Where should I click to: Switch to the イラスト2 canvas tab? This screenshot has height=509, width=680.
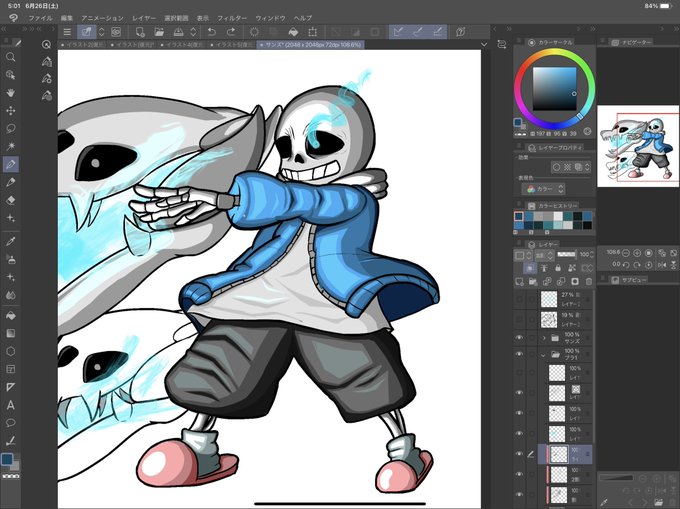[82, 45]
